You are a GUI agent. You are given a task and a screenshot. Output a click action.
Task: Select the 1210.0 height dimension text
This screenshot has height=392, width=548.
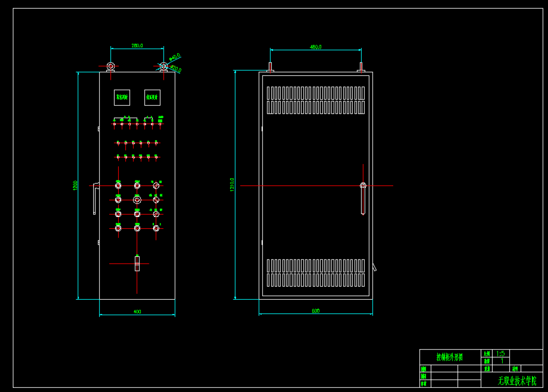click(232, 185)
